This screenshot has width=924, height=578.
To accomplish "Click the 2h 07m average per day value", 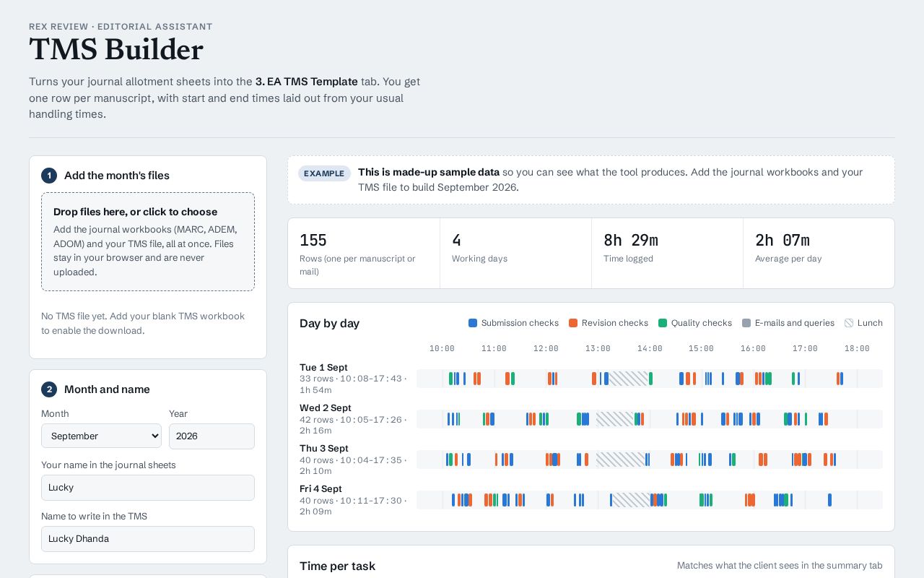I will (x=783, y=240).
